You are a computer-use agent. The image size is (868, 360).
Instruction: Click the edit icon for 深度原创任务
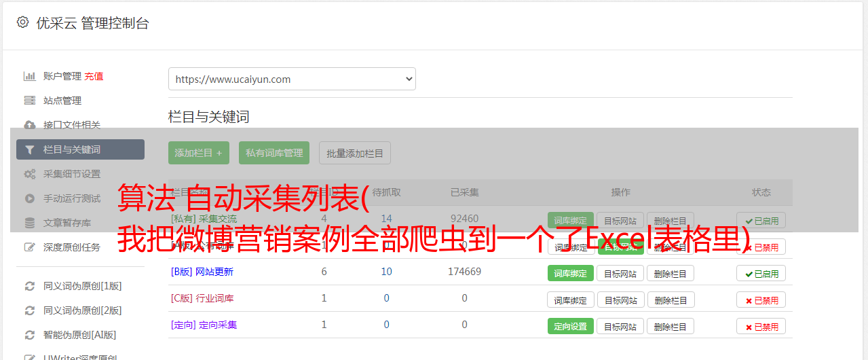click(30, 247)
